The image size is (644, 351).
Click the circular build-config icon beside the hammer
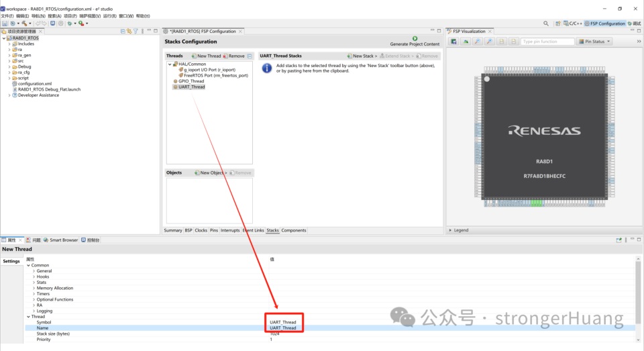coord(13,23)
